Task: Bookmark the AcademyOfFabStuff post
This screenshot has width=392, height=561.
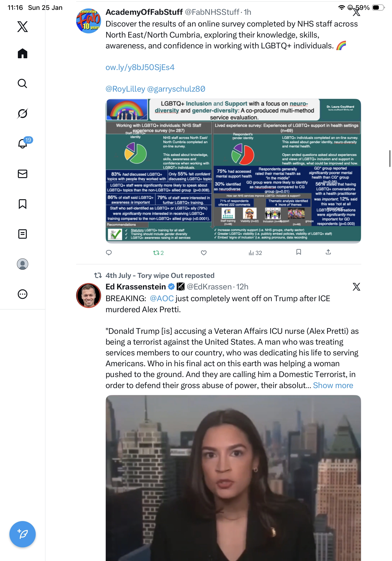Action: pyautogui.click(x=298, y=252)
